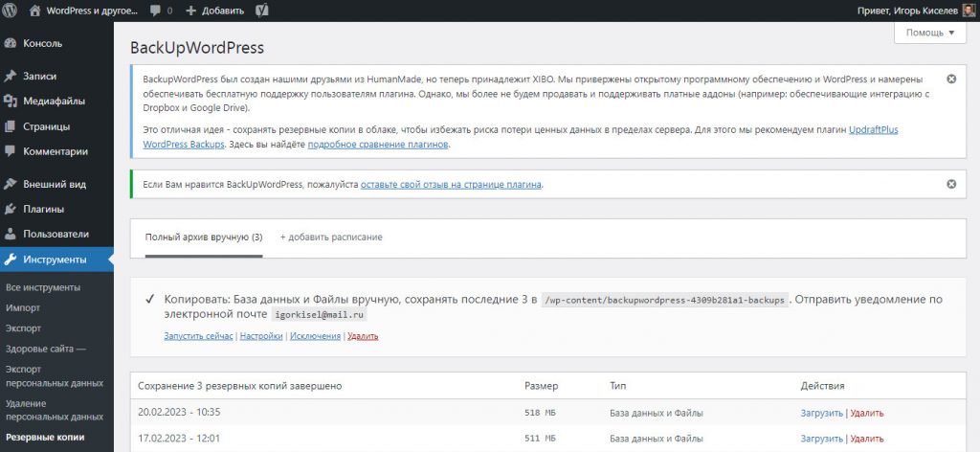This screenshot has width=980, height=452.
Task: Select the Полный архив вручную (3) tab
Action: (204, 237)
